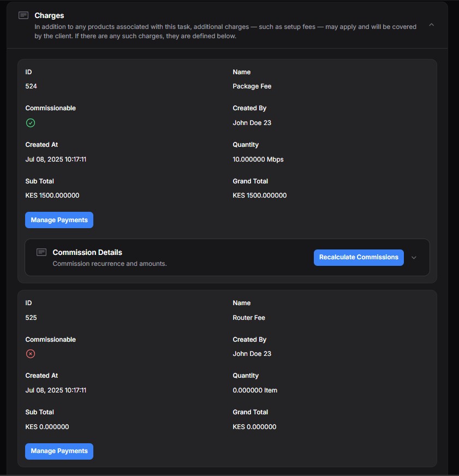This screenshot has width=459, height=476.
Task: Select the Package Fee name value
Action: coord(252,86)
